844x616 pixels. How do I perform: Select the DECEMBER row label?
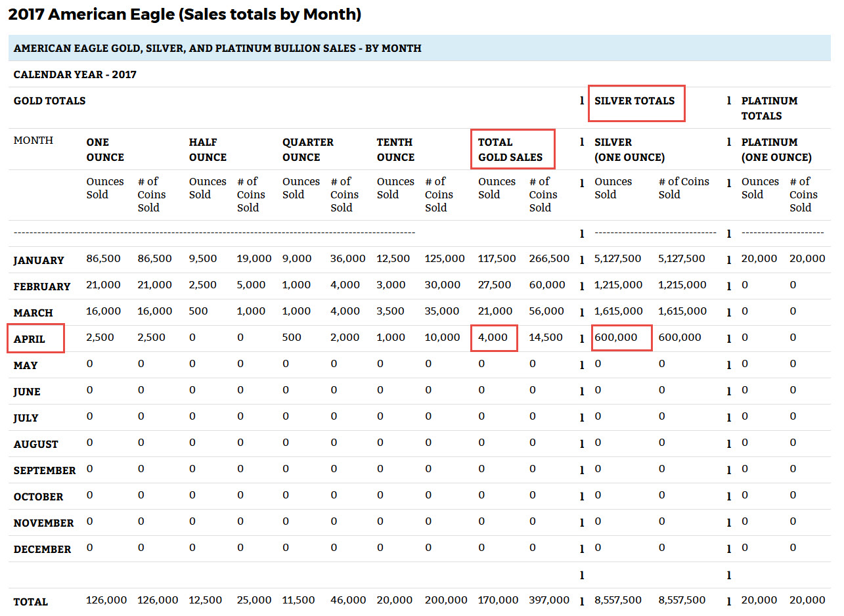42,549
